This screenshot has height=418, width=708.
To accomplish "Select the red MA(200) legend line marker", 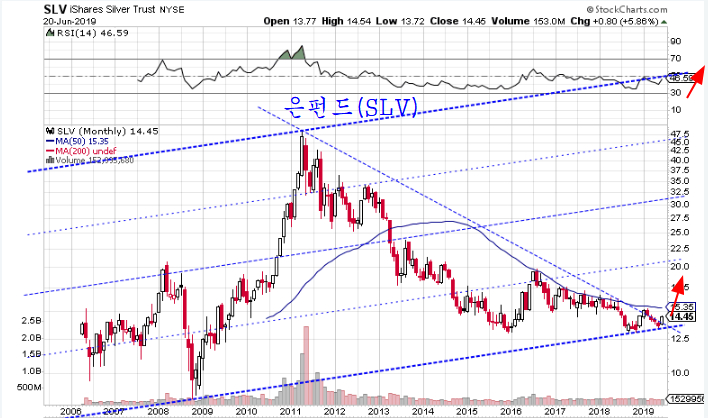I will click(50, 151).
